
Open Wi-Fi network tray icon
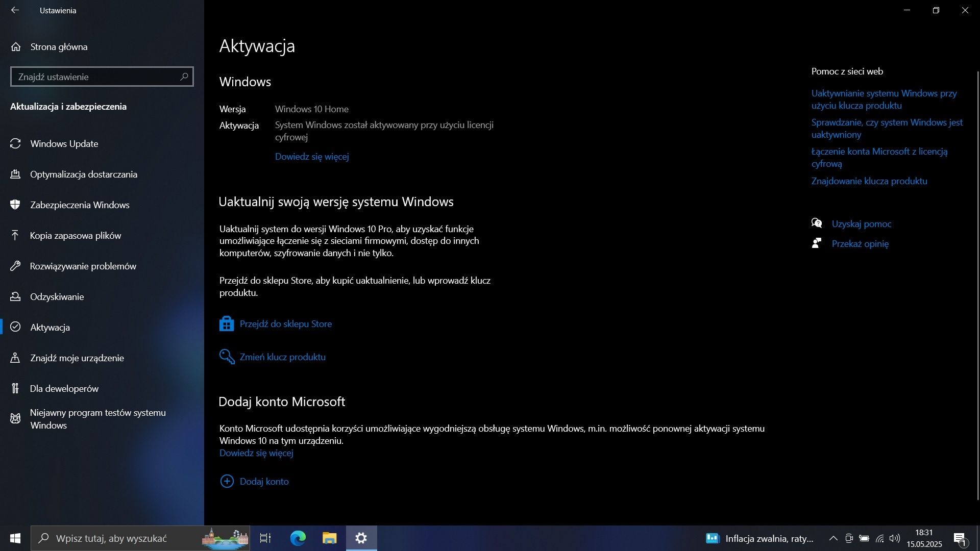click(x=879, y=538)
